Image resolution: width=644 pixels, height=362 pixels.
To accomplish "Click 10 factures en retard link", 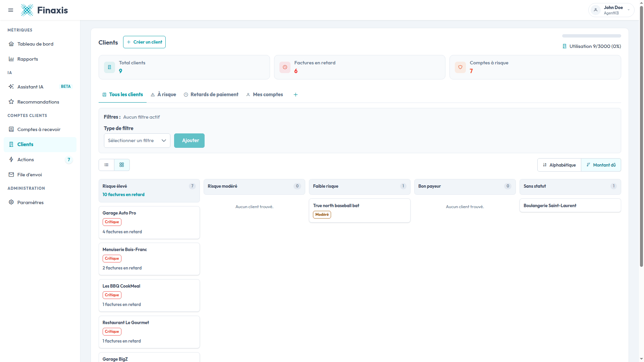I will point(123,194).
